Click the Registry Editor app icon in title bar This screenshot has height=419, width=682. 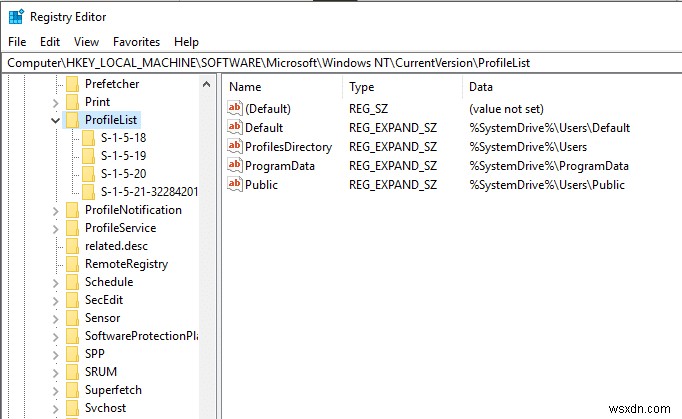[x=15, y=16]
